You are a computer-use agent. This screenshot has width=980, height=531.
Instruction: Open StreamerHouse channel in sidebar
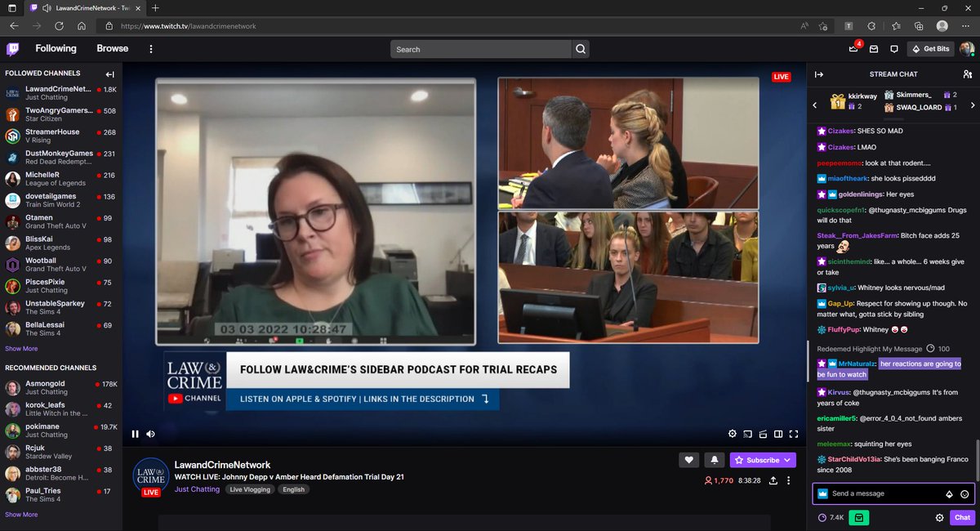pos(61,136)
